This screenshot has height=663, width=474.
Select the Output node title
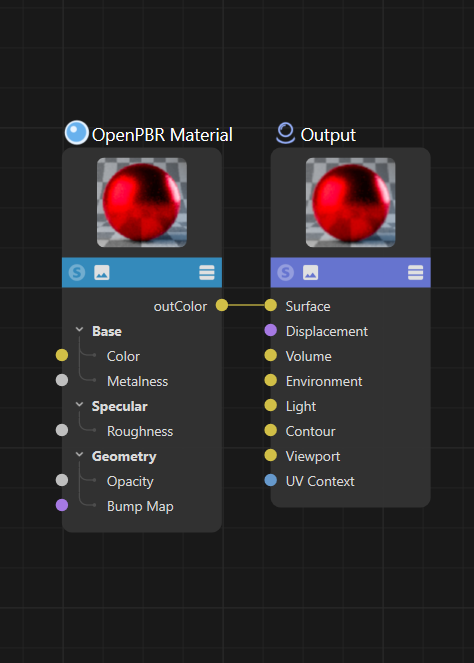pos(328,135)
